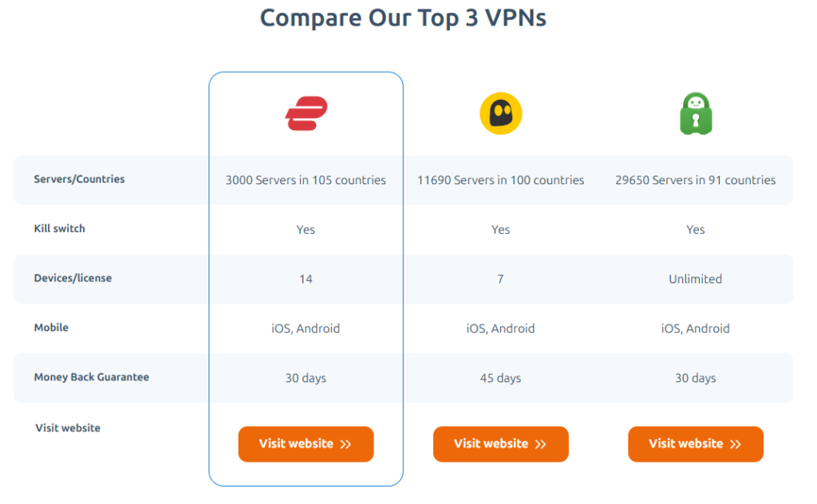Select the Servers/Countries row label
The image size is (817, 504).
(79, 179)
